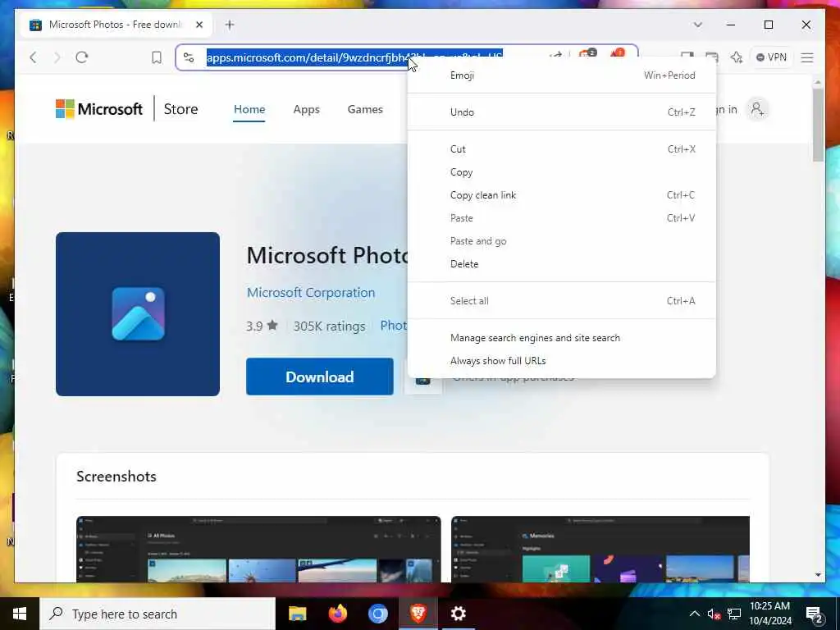Switch to the Games tab
The height and width of the screenshot is (630, 840).
tap(365, 109)
